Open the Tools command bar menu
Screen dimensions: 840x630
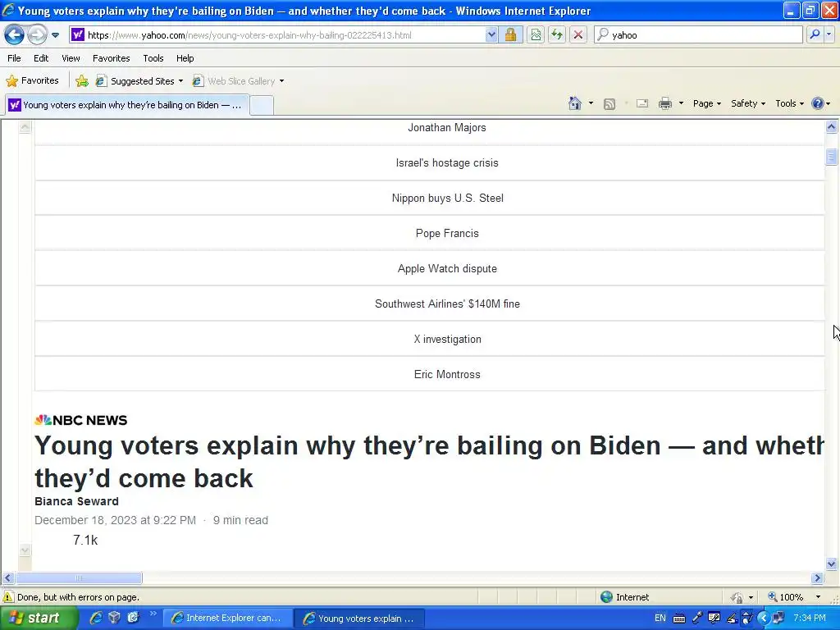point(789,103)
